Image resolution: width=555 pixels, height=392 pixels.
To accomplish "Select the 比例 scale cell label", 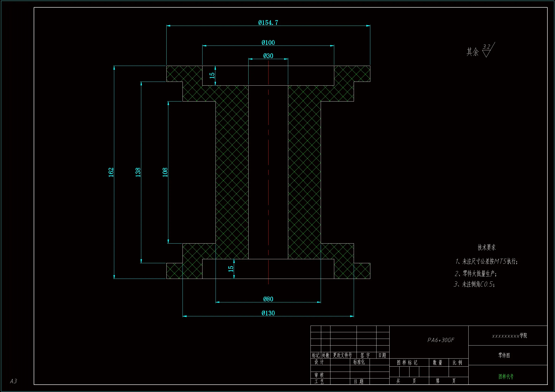I will 457,363.
